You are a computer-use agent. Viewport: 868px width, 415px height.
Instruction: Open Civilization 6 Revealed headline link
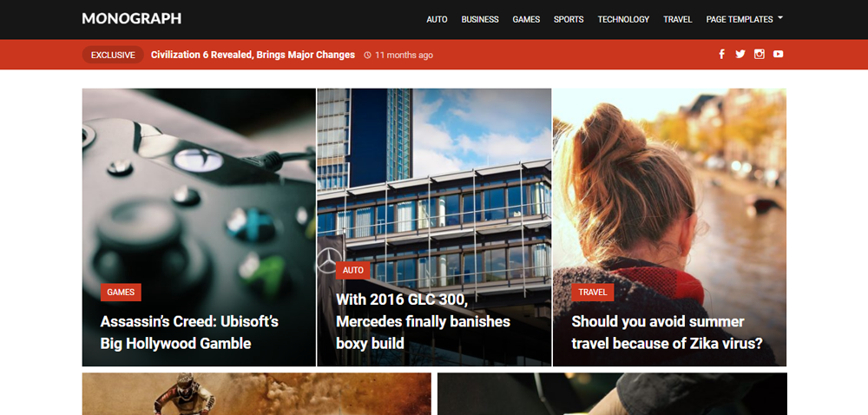[x=253, y=55]
